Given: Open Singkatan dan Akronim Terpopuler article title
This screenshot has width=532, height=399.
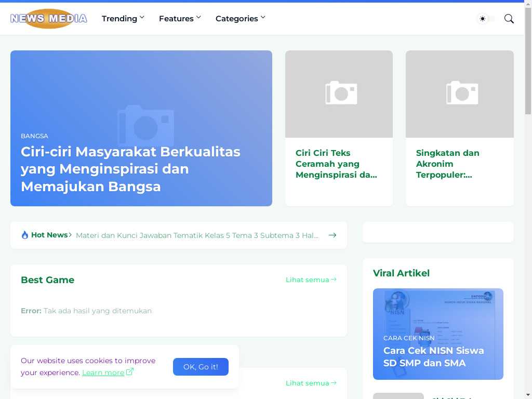Looking at the screenshot, I should tap(447, 164).
